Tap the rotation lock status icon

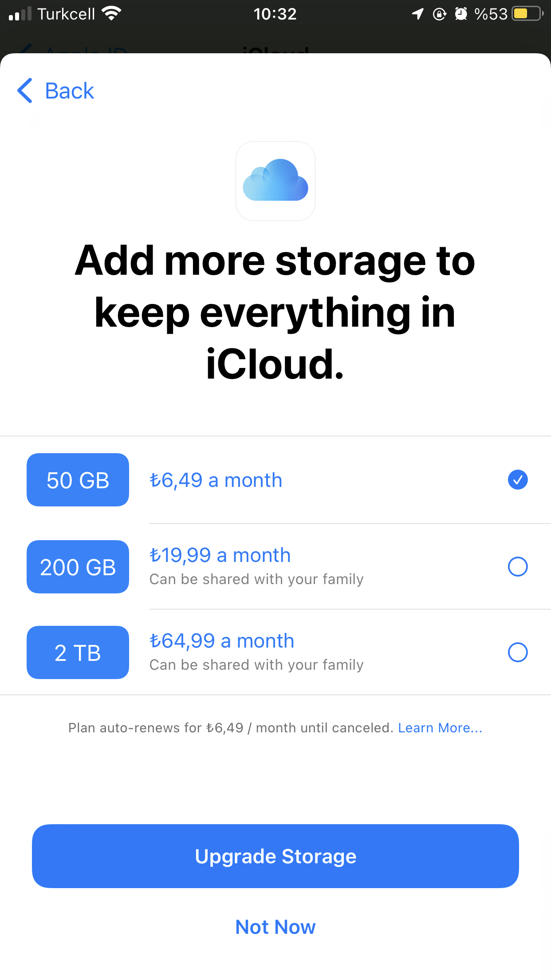coord(439,14)
